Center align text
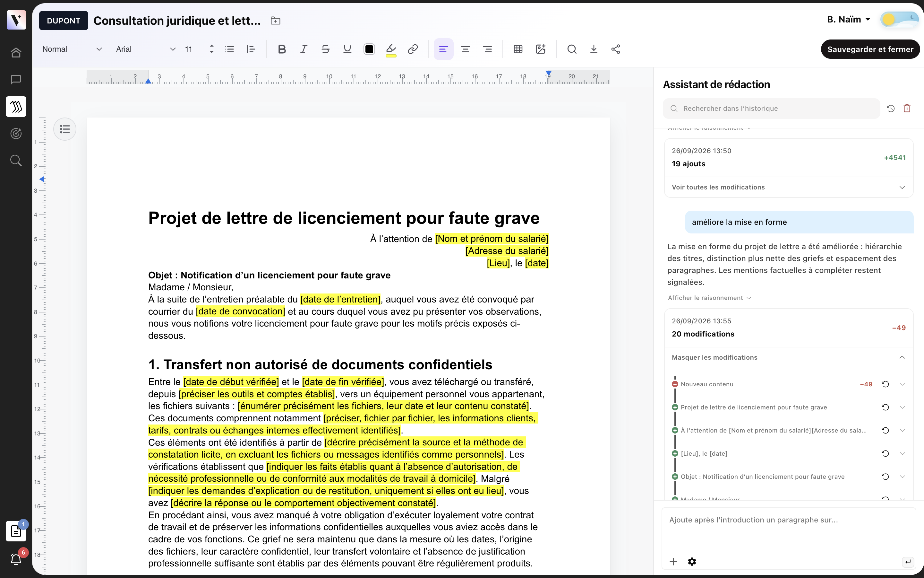The height and width of the screenshot is (578, 924). pos(466,49)
